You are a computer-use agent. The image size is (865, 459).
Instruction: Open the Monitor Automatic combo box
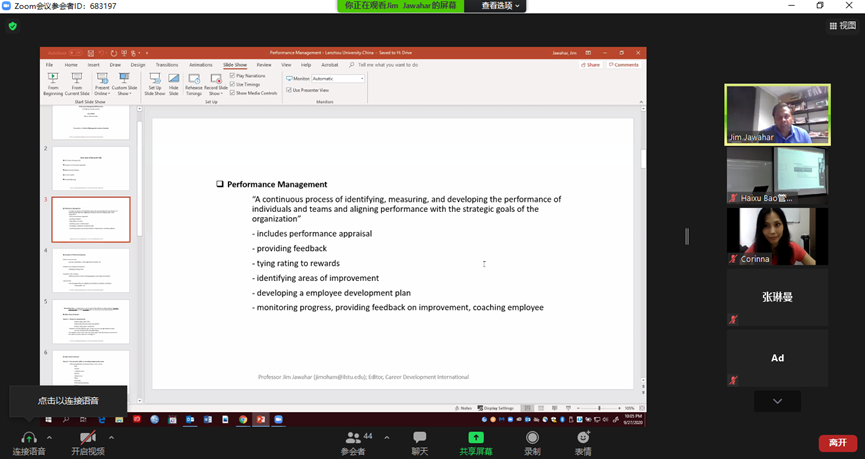(x=338, y=78)
